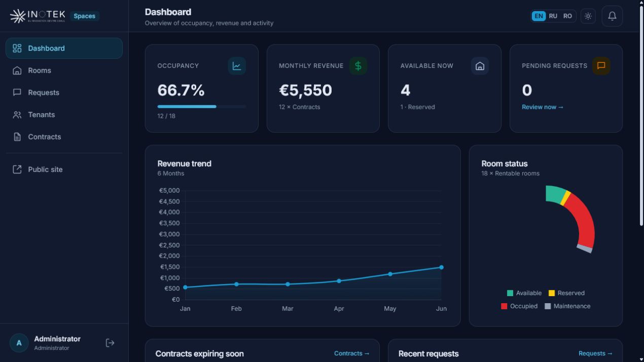Click the logout icon next to Administrator

[110, 343]
